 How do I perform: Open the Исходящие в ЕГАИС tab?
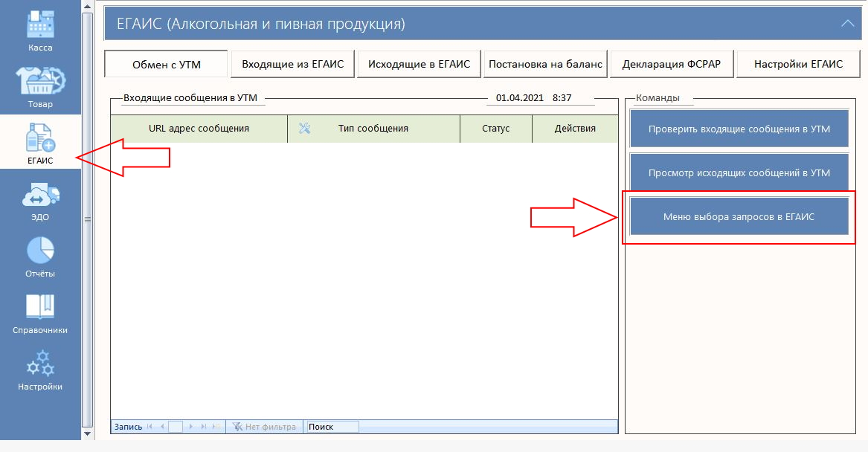[419, 64]
